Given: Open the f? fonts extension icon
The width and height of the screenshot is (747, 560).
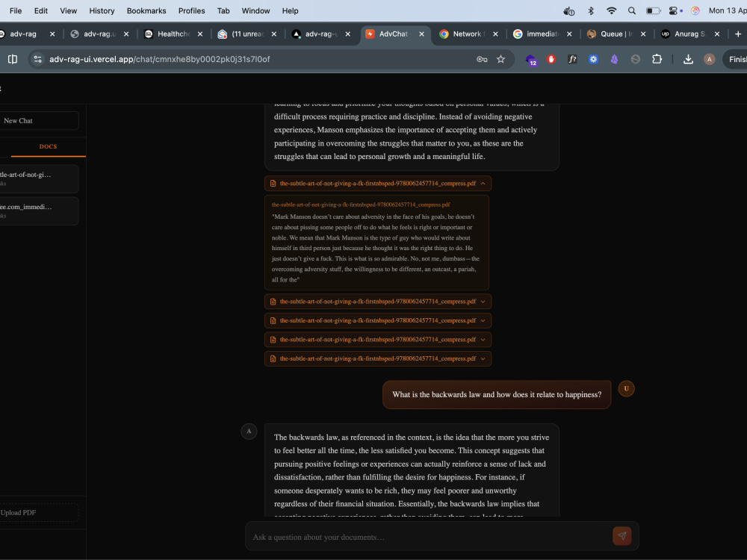Looking at the screenshot, I should tap(572, 59).
